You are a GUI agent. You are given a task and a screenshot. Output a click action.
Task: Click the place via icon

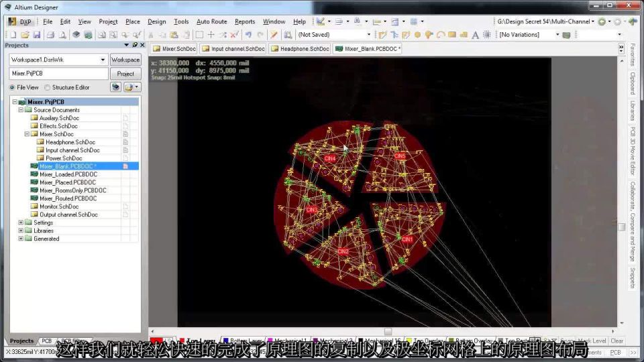(x=429, y=35)
